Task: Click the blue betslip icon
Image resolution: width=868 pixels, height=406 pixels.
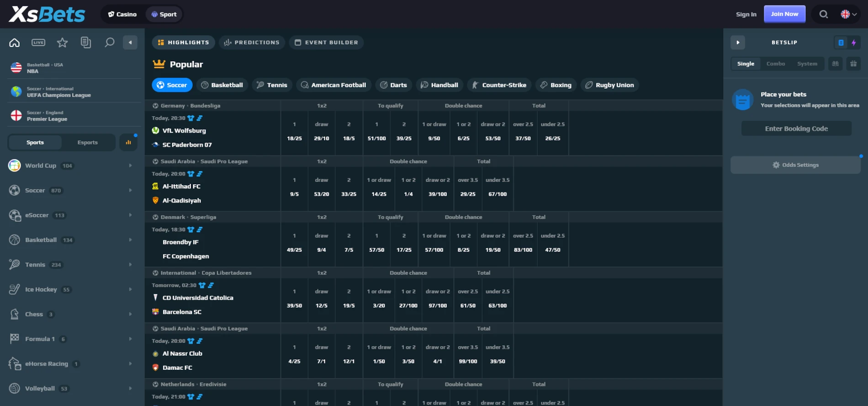Action: click(x=841, y=43)
